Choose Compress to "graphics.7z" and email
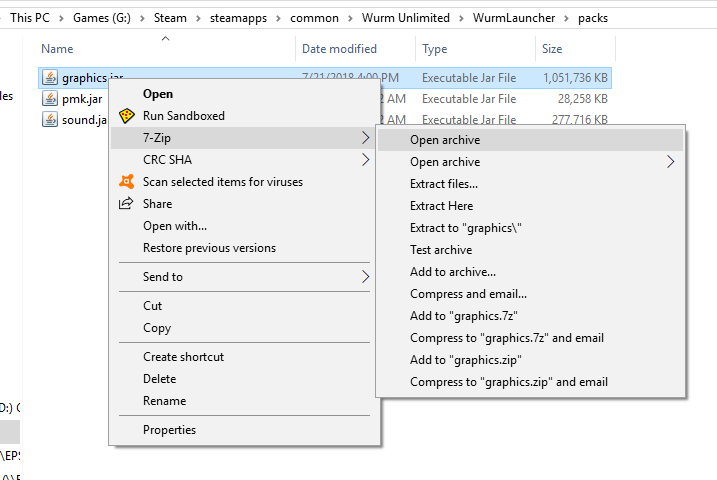This screenshot has height=480, width=717. [530, 338]
